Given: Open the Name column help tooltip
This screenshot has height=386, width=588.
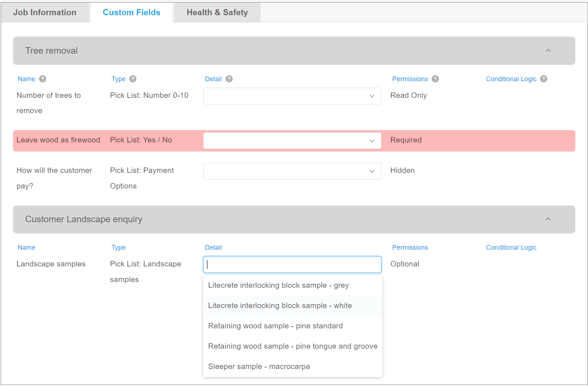Looking at the screenshot, I should point(42,79).
